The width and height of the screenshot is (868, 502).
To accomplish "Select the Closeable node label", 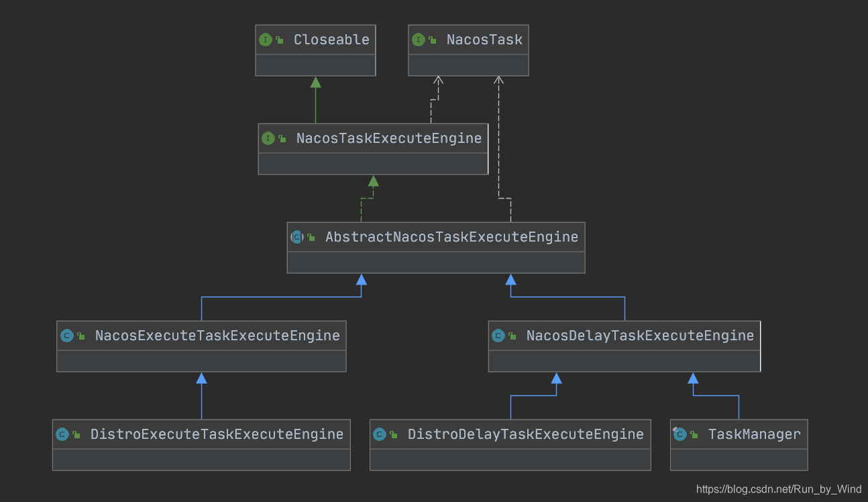I will point(331,40).
